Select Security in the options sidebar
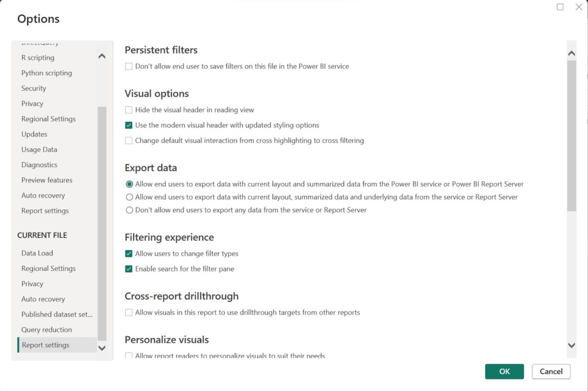 click(x=33, y=88)
